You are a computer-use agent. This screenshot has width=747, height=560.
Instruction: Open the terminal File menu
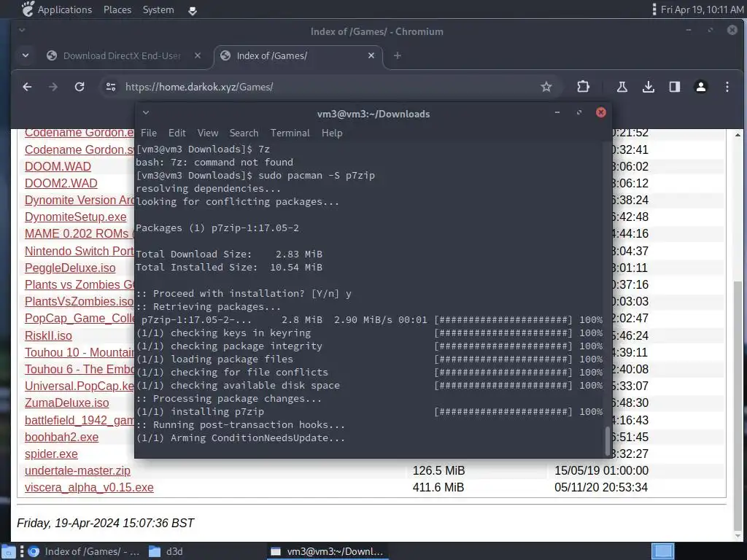(149, 133)
